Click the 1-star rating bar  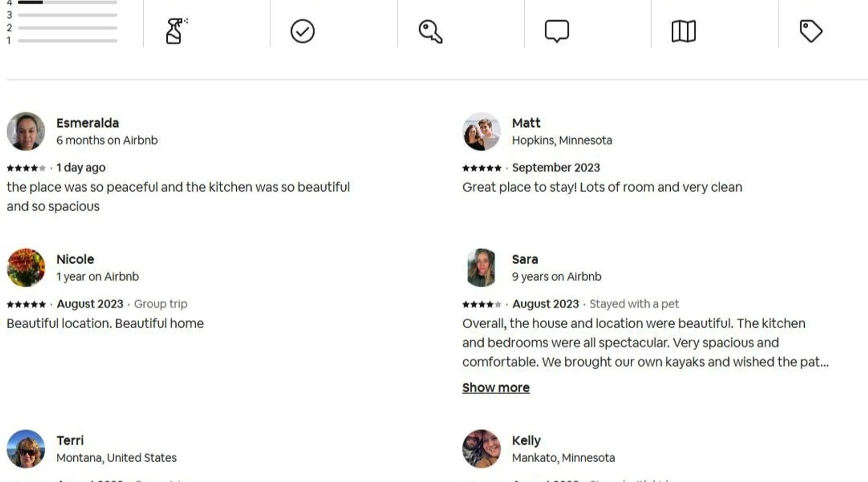(68, 40)
